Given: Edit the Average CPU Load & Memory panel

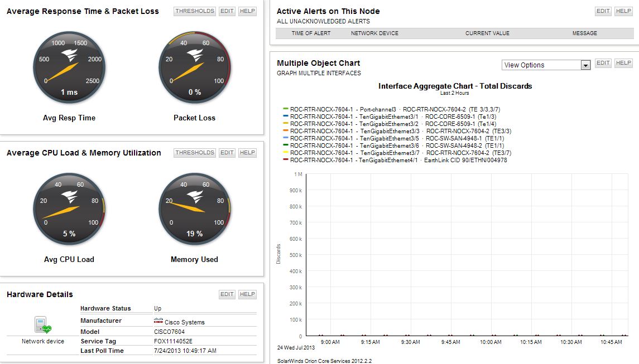Looking at the screenshot, I should [227, 153].
